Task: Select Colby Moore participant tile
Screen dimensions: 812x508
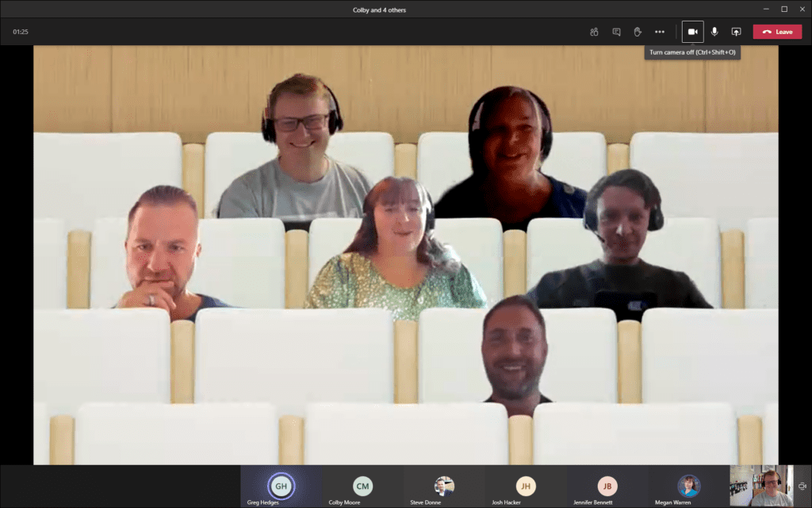Action: (362, 487)
